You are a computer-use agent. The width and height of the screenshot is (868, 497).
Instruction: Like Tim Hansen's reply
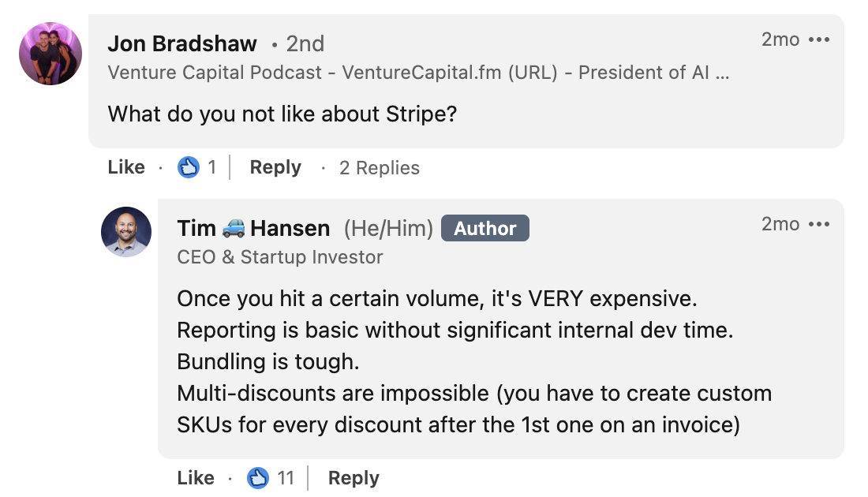[196, 478]
